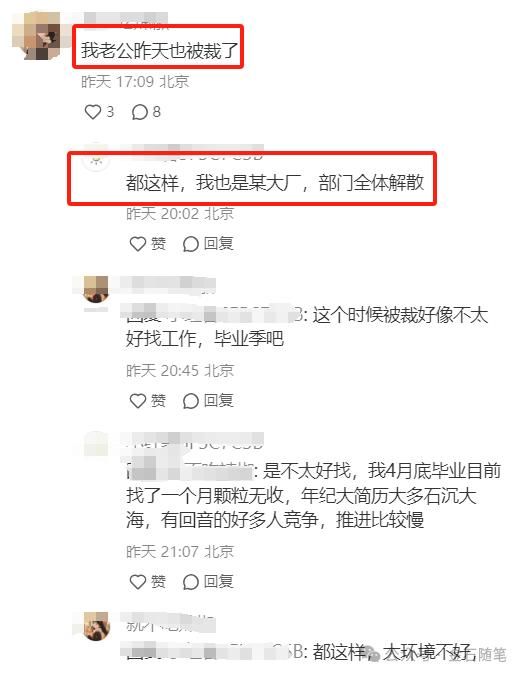
Task: Like the comment with 3 hearts
Action: (92, 112)
